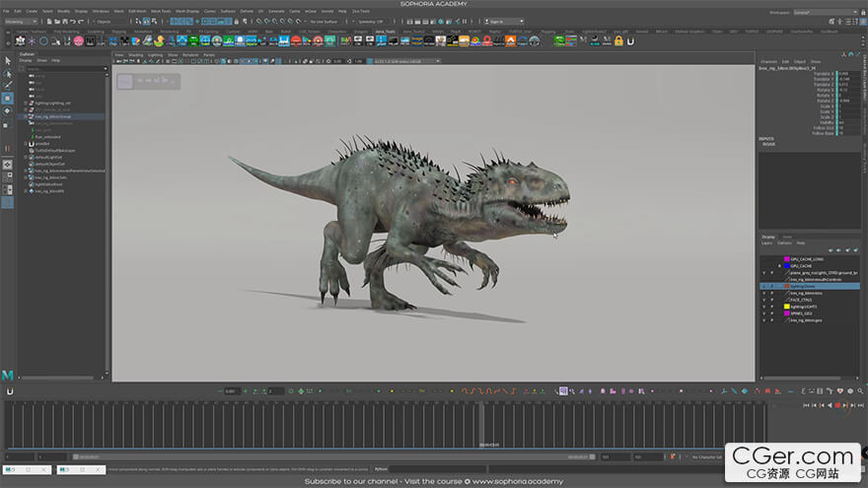Activate the Rotate tool in toolbox
This screenshot has width=868, height=488.
pos(7,111)
